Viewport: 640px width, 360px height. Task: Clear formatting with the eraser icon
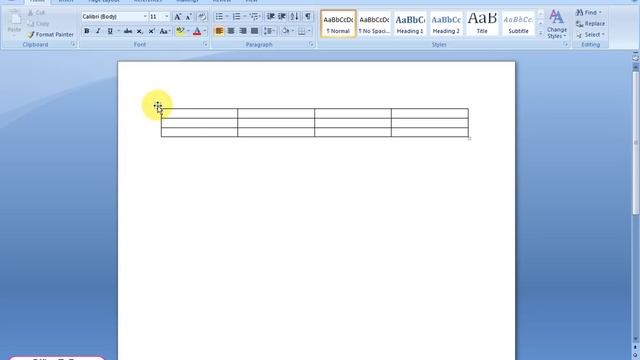point(202,17)
